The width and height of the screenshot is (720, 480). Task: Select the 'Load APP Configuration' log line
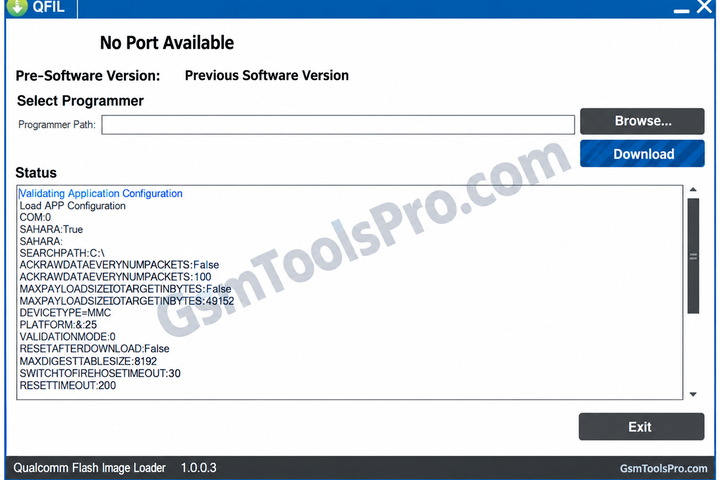73,206
